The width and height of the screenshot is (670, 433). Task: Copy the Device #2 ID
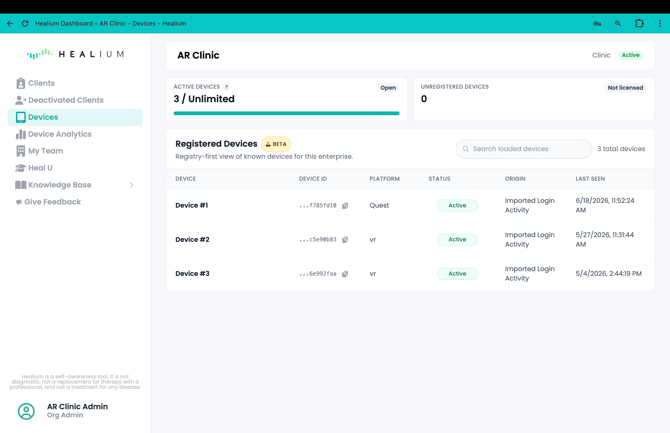tap(345, 240)
